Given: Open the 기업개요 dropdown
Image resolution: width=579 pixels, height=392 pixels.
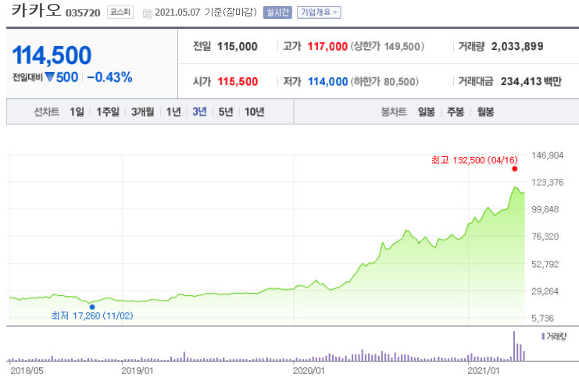Looking at the screenshot, I should (319, 12).
